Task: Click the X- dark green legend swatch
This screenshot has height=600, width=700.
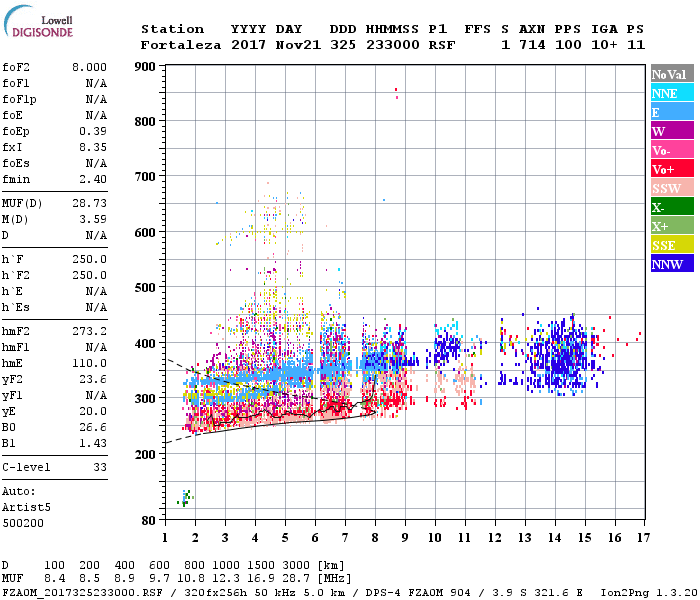Action: click(x=672, y=207)
